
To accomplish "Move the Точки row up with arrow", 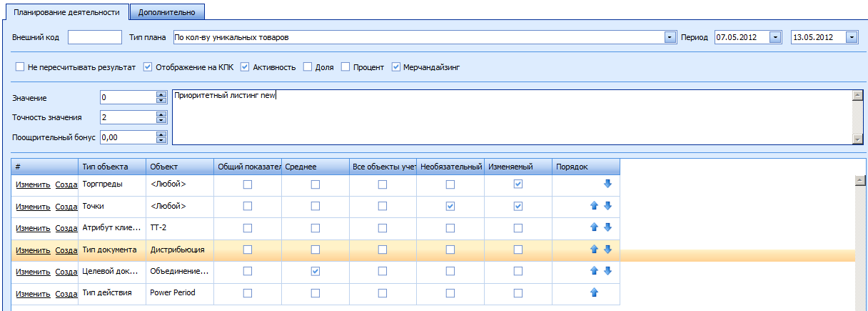I will [x=594, y=206].
